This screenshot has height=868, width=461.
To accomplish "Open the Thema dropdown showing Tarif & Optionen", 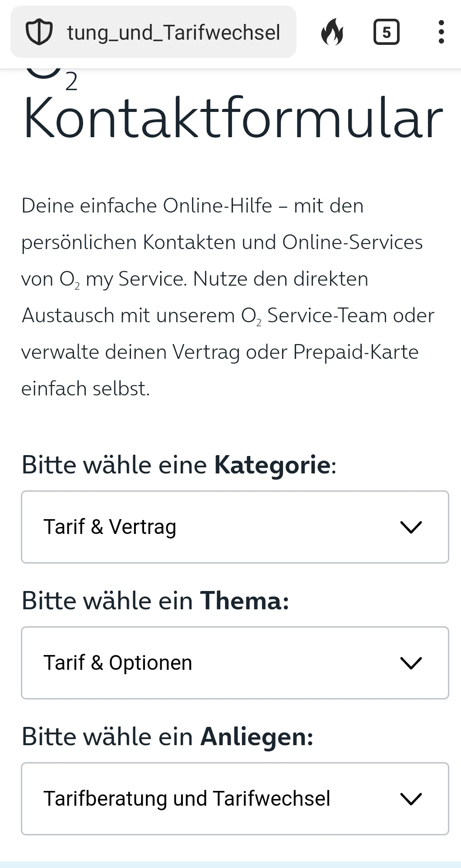I will [235, 663].
